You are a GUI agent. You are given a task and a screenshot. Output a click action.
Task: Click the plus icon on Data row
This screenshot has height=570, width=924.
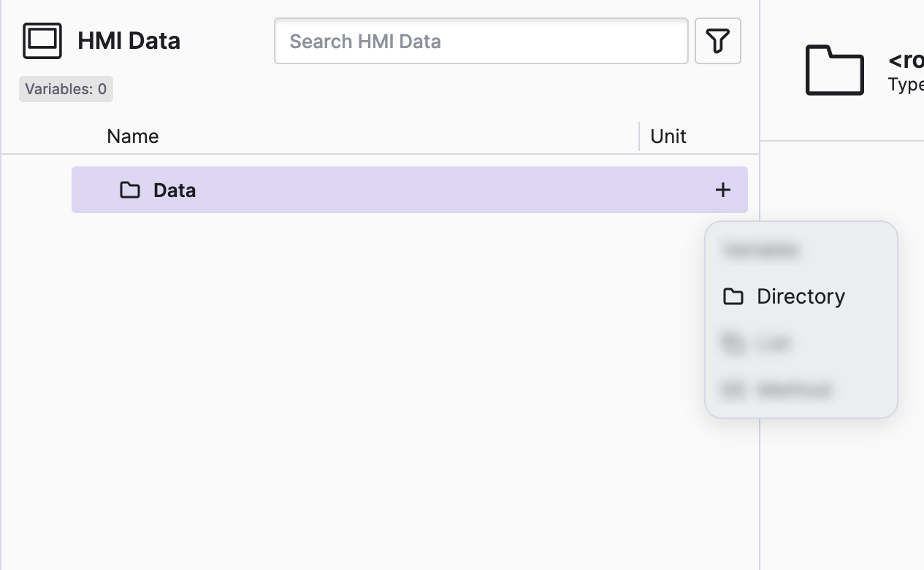(x=722, y=190)
